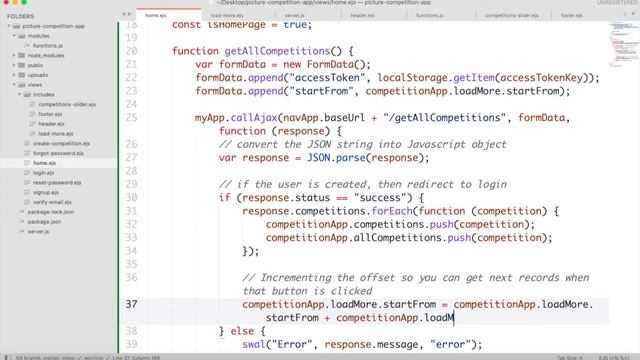Click the create-competition.ejs file icon

pos(27,144)
